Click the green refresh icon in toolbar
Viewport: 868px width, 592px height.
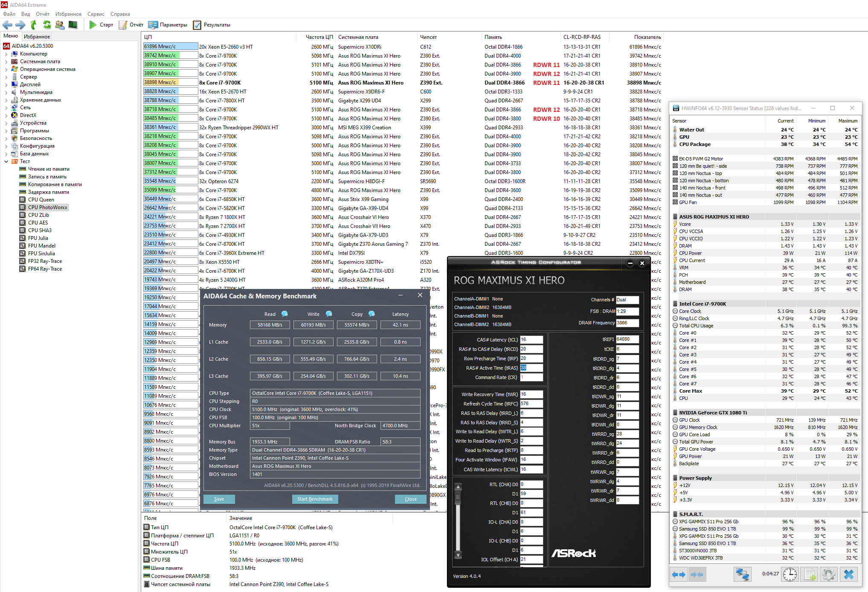47,25
